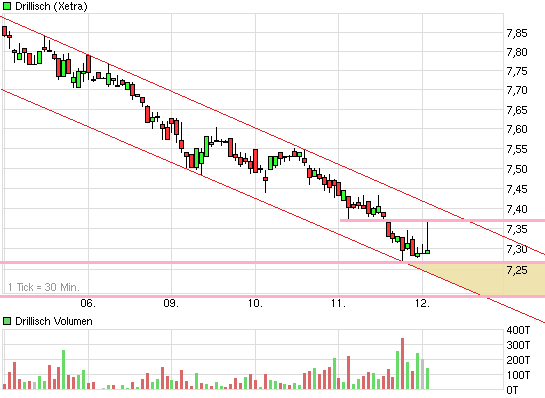Click the '11.' date label
This screenshot has height=398, width=545.
point(338,303)
